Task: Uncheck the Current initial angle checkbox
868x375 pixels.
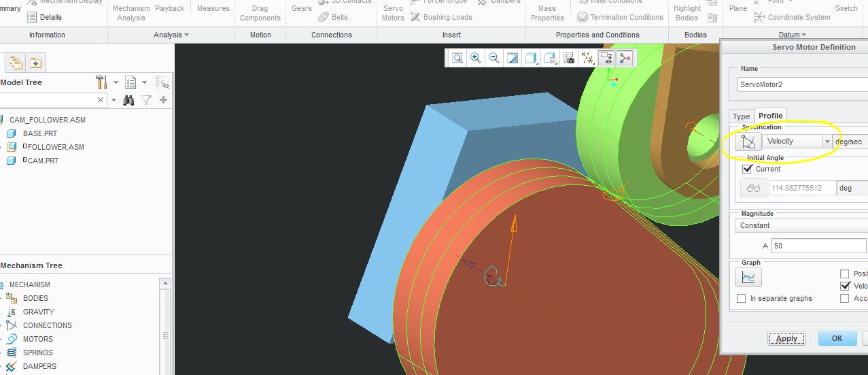Action: coord(748,169)
